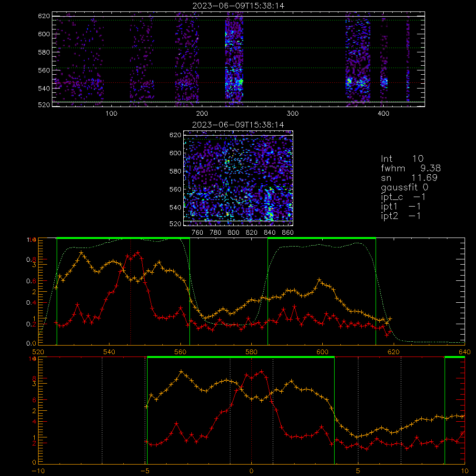Click the x-axis label '640' of the profile plot

coord(465,352)
